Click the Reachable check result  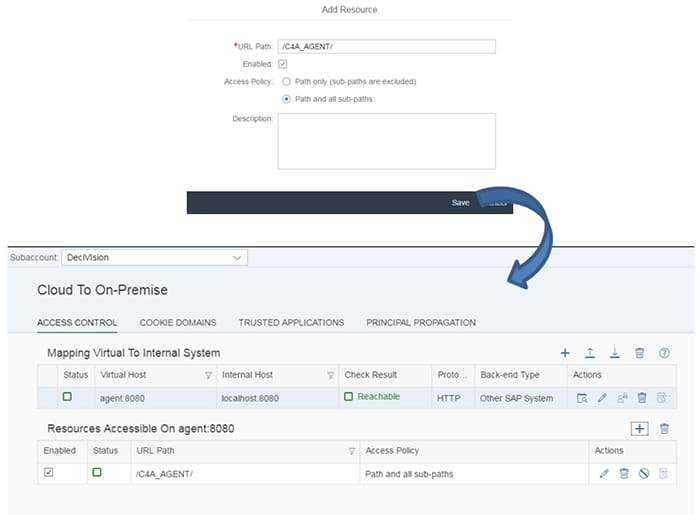[379, 397]
